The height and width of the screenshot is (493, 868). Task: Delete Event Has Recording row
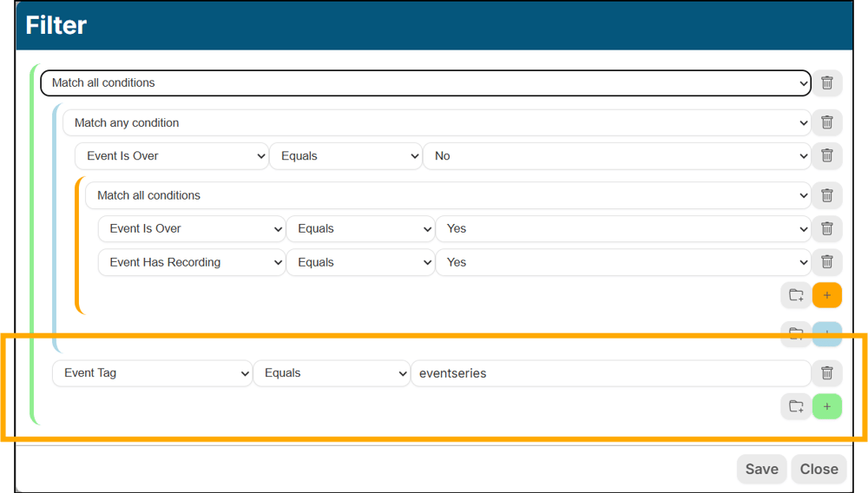pyautogui.click(x=827, y=262)
